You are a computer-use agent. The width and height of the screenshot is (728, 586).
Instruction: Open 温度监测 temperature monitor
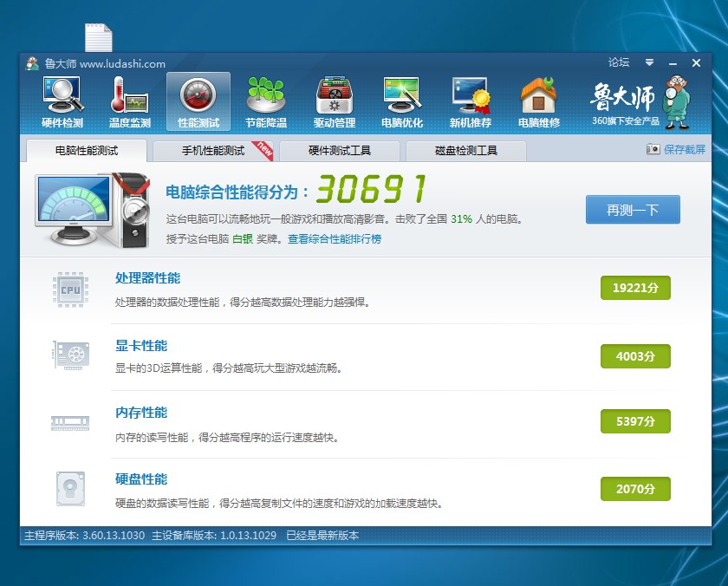point(130,102)
